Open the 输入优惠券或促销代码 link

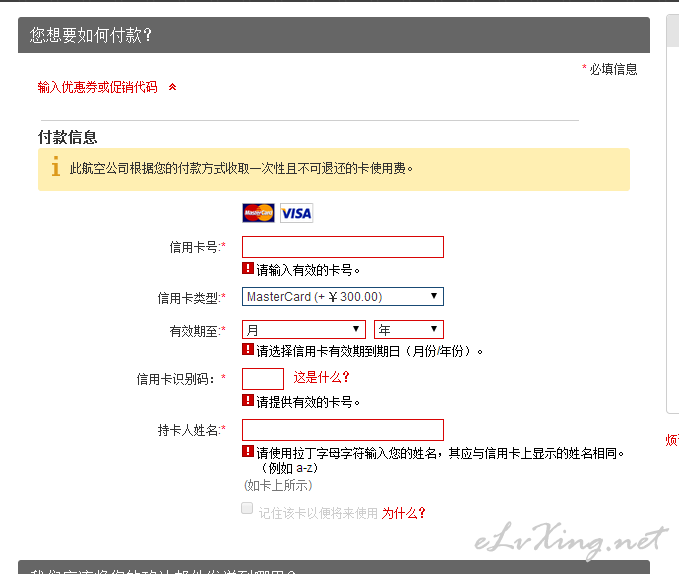coord(98,87)
